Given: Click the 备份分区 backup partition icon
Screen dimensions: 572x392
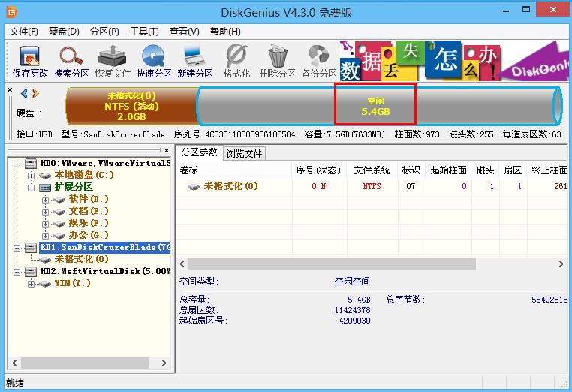Looking at the screenshot, I should point(319,62).
